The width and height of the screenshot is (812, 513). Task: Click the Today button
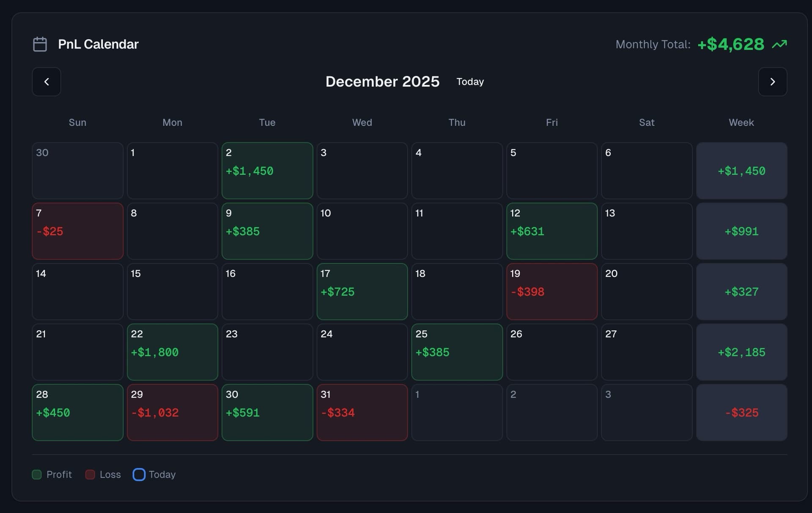(470, 82)
